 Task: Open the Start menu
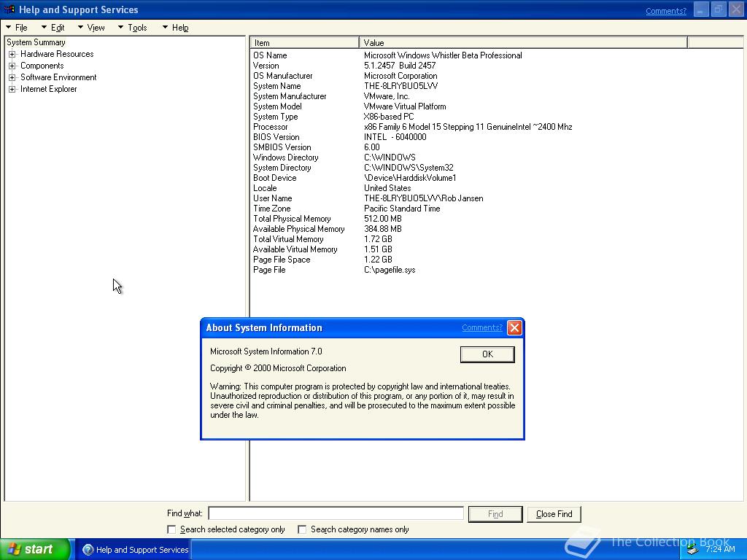pyautogui.click(x=35, y=550)
